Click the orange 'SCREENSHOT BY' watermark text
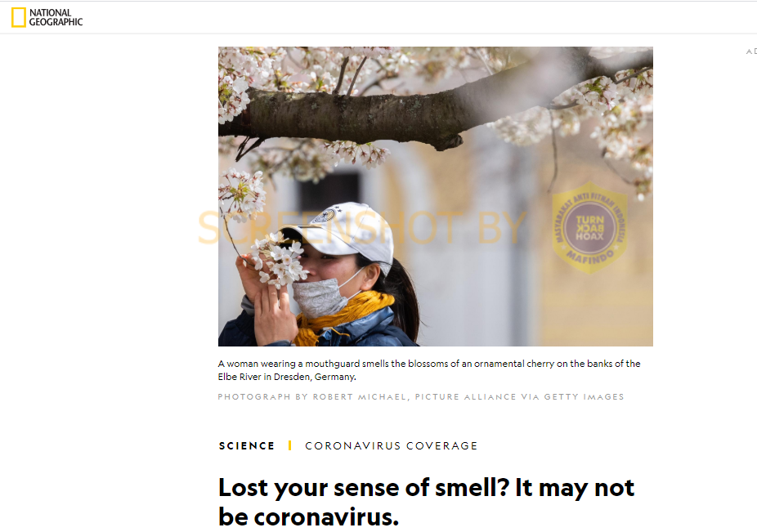This screenshot has width=757, height=532. pyautogui.click(x=362, y=227)
